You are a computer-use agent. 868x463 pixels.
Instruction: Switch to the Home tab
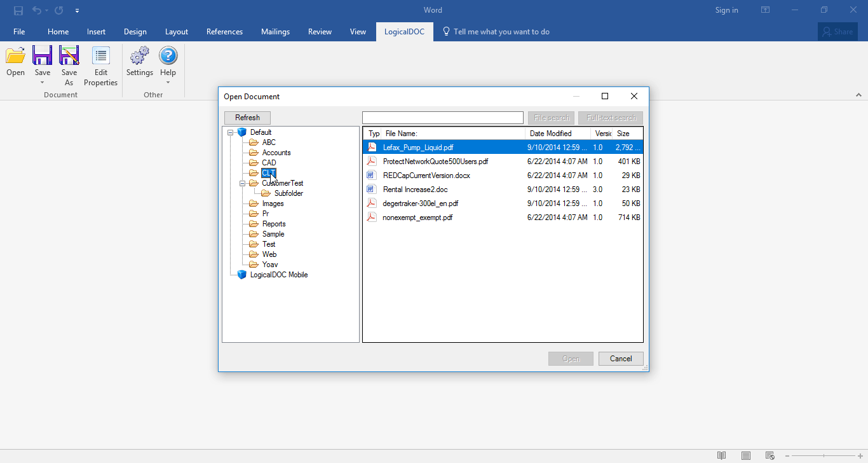coord(58,32)
